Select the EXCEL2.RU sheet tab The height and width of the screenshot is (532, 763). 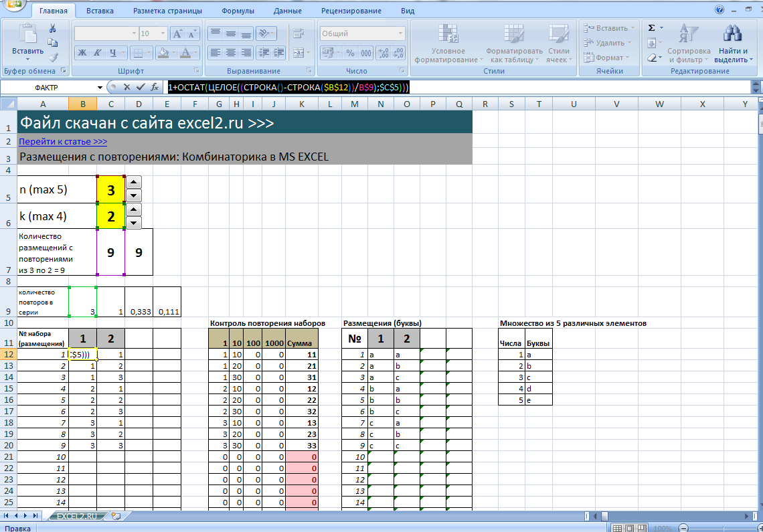[x=77, y=516]
